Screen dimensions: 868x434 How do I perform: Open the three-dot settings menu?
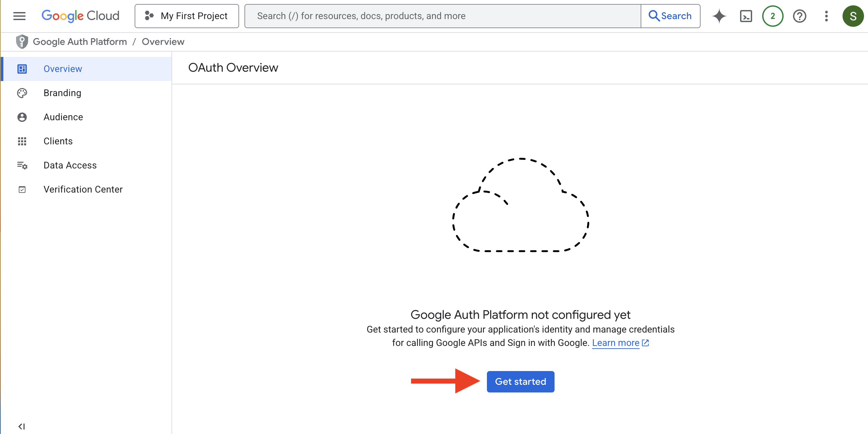[826, 16]
